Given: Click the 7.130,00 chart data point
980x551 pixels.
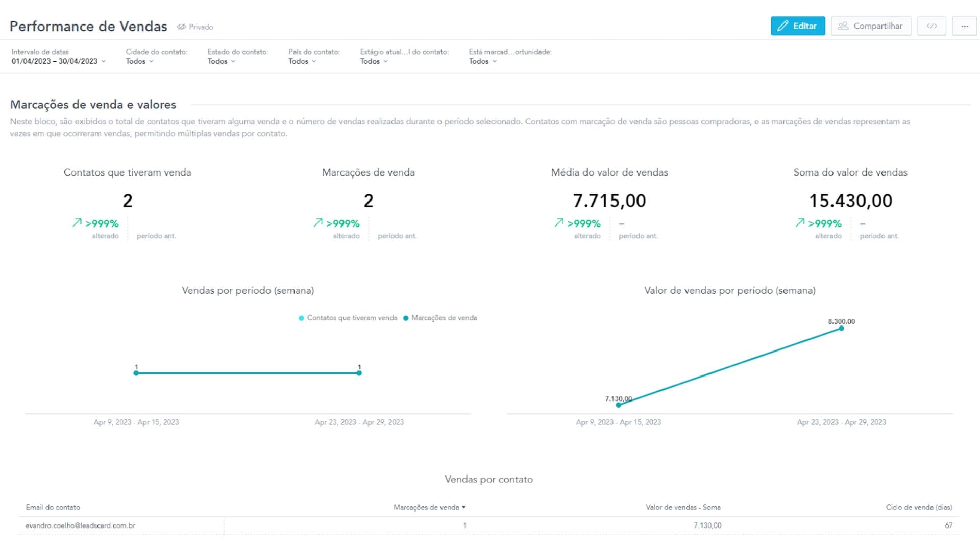Looking at the screenshot, I should (618, 405).
